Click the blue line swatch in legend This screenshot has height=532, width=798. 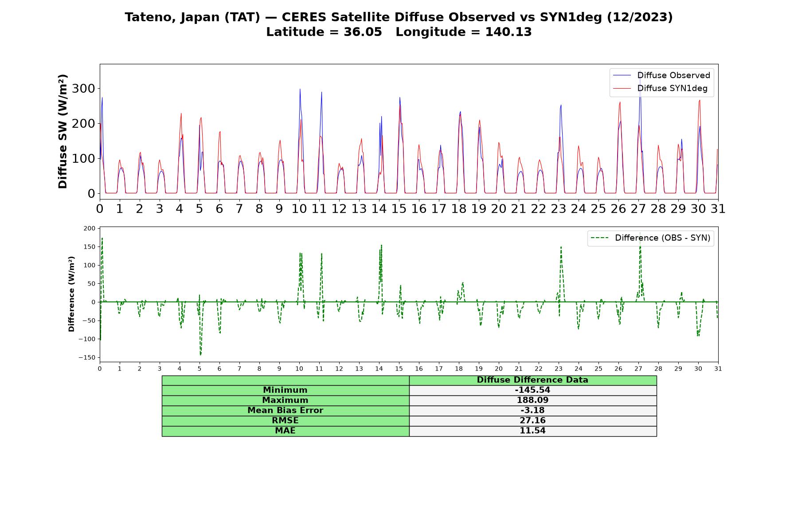(x=622, y=75)
